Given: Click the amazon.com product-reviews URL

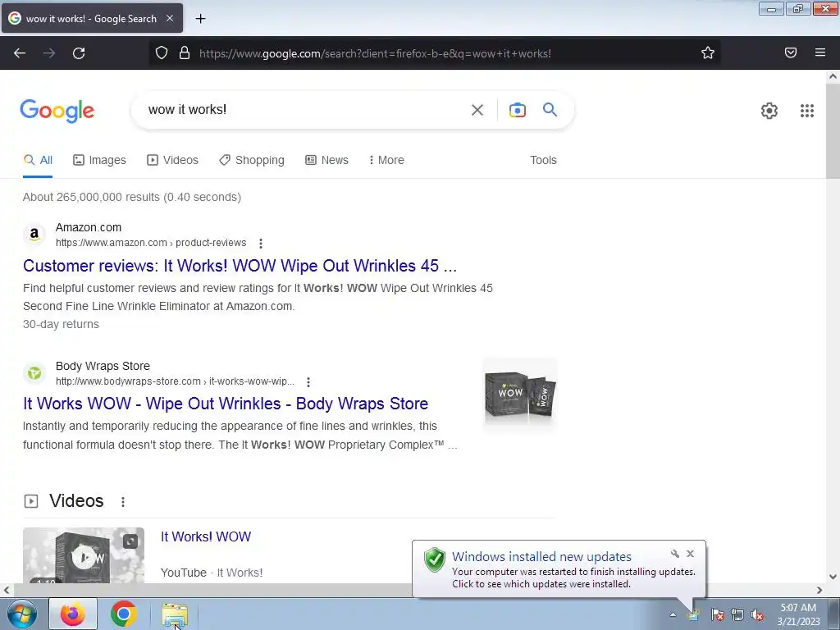Looking at the screenshot, I should pyautogui.click(x=151, y=243).
